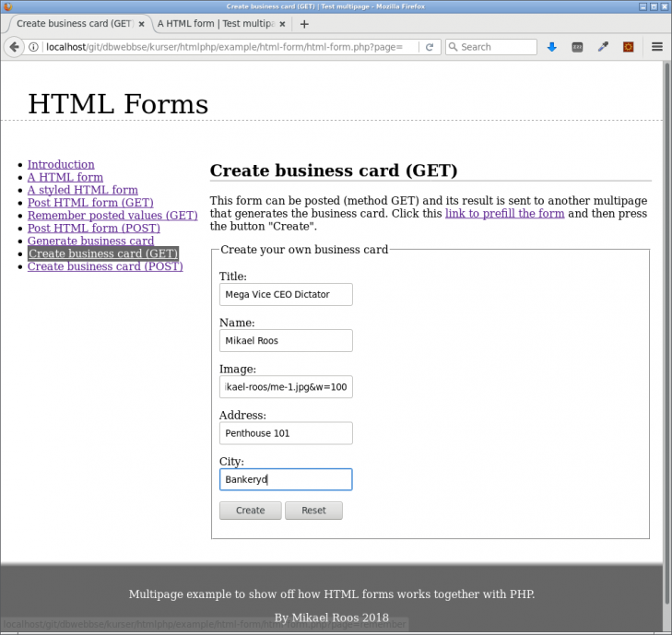Select the 'Create business card (GET)' browser tab
Screen dimensions: 672x635
78,24
